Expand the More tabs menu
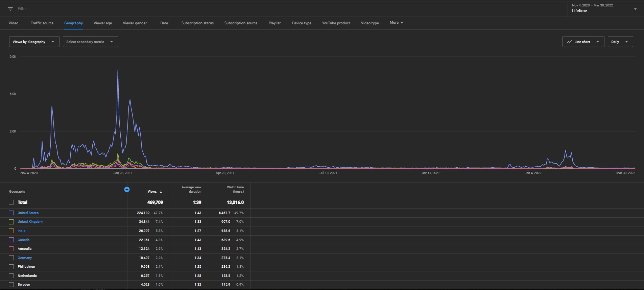Image resolution: width=644 pixels, height=290 pixels. click(x=396, y=23)
